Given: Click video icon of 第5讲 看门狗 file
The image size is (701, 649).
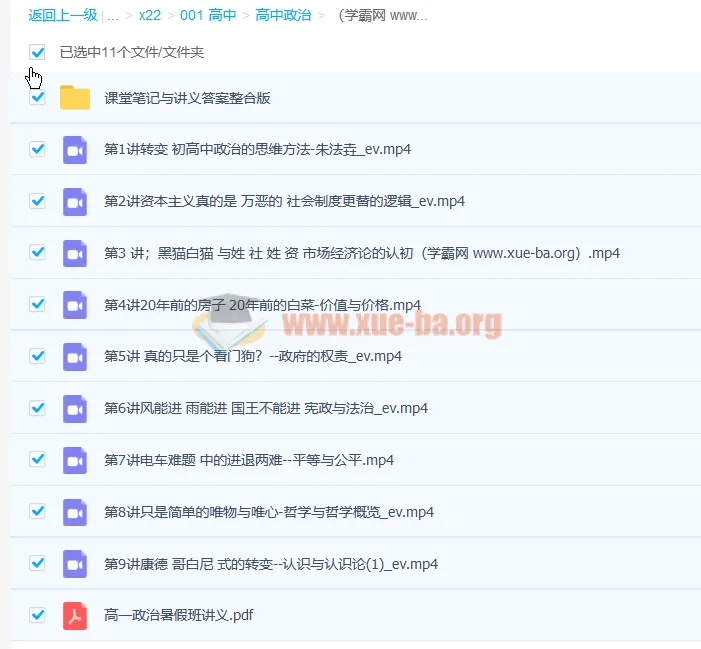Looking at the screenshot, I should pos(75,357).
